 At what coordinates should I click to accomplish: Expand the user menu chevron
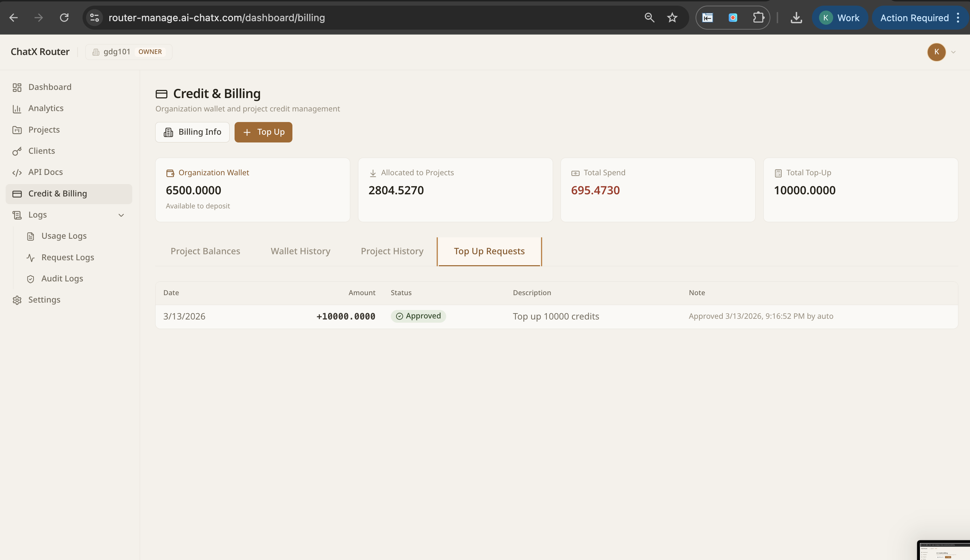point(953,52)
